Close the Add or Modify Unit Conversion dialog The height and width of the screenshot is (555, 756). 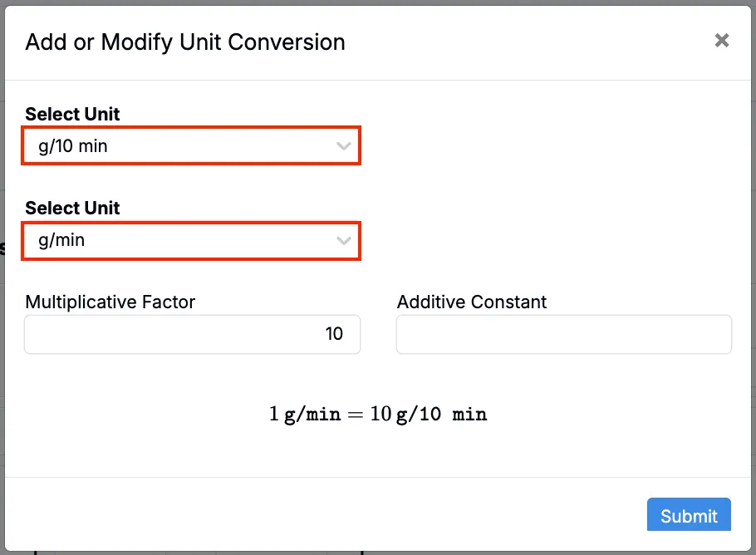click(722, 41)
